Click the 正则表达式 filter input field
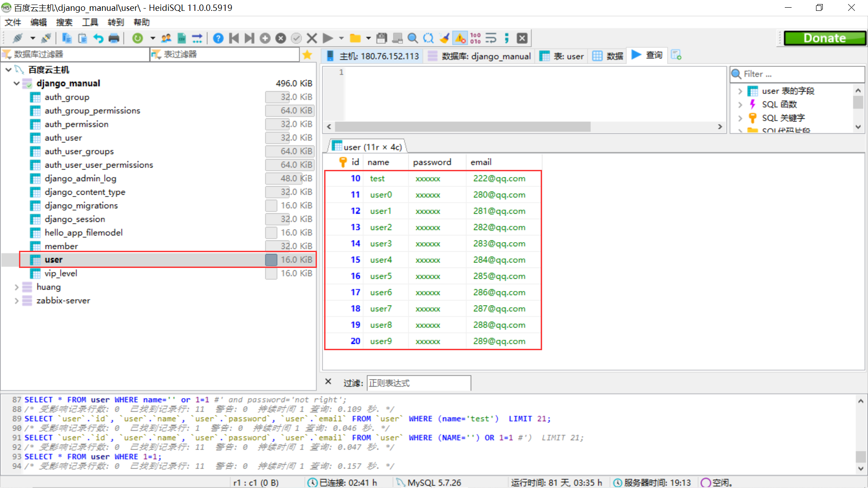Image resolution: width=868 pixels, height=488 pixels. 419,383
